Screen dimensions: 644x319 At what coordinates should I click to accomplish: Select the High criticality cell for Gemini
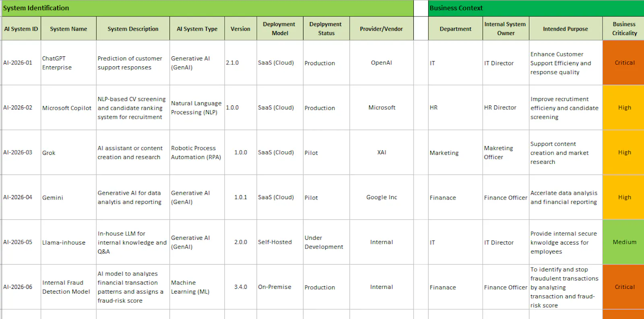[623, 197]
